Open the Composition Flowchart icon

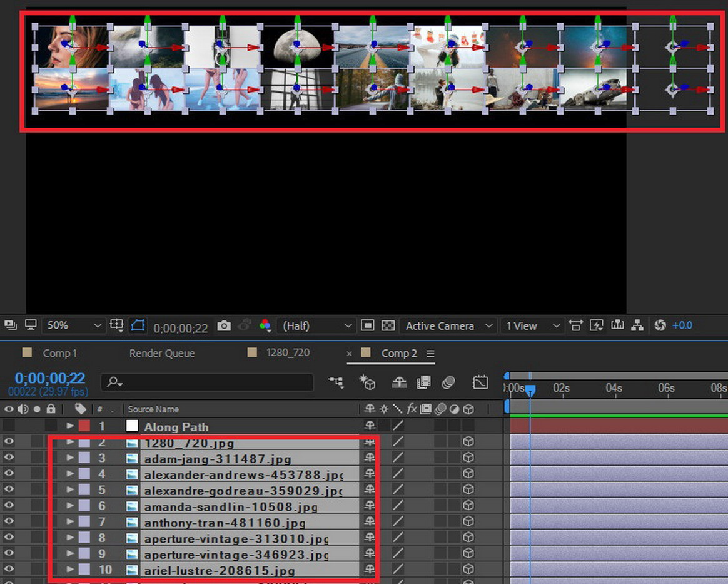coord(637,325)
